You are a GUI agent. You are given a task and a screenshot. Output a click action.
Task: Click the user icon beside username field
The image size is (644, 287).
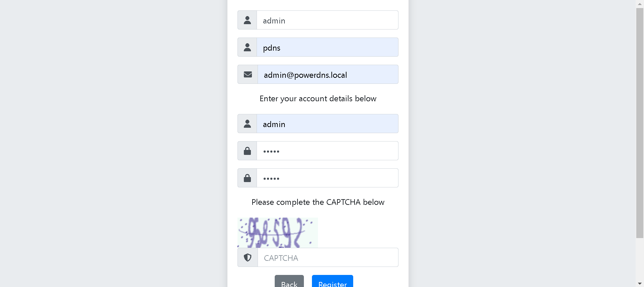(x=247, y=124)
